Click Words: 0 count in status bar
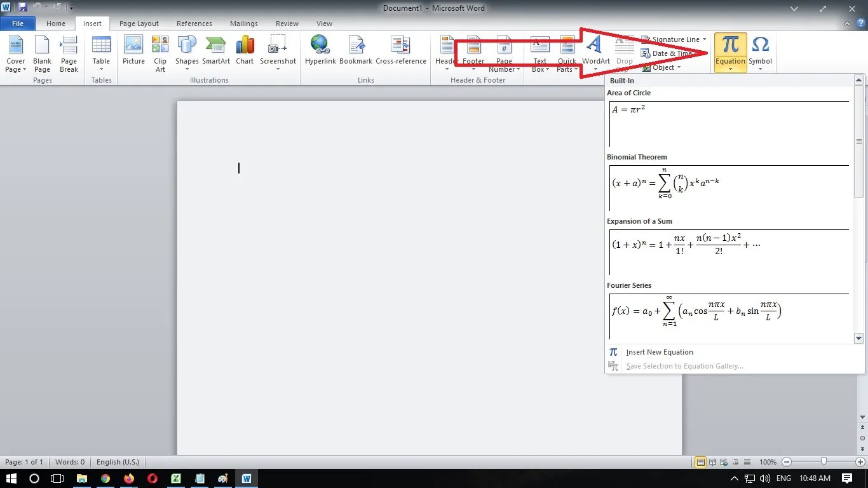The height and width of the screenshot is (488, 868). [70, 462]
